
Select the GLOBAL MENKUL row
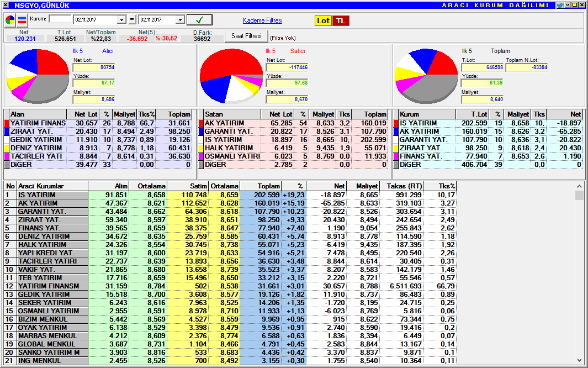click(x=230, y=344)
